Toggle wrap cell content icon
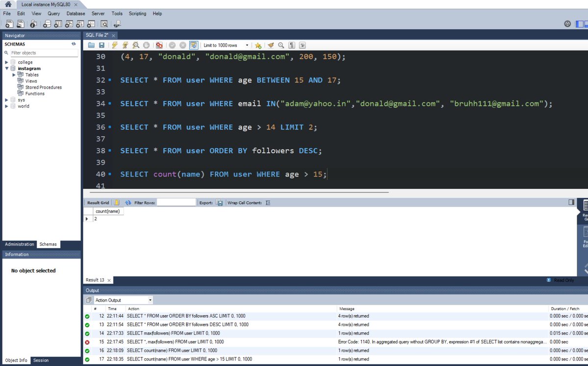This screenshot has height=366, width=588. pos(268,203)
